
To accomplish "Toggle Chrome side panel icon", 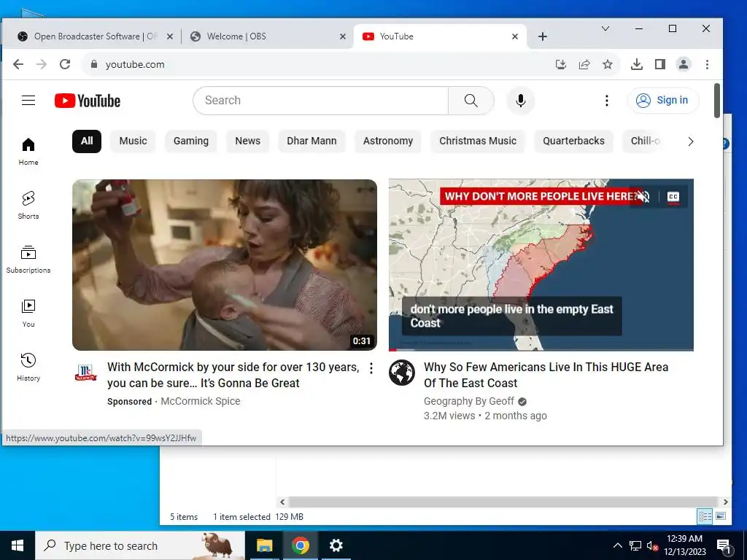I will click(x=659, y=64).
